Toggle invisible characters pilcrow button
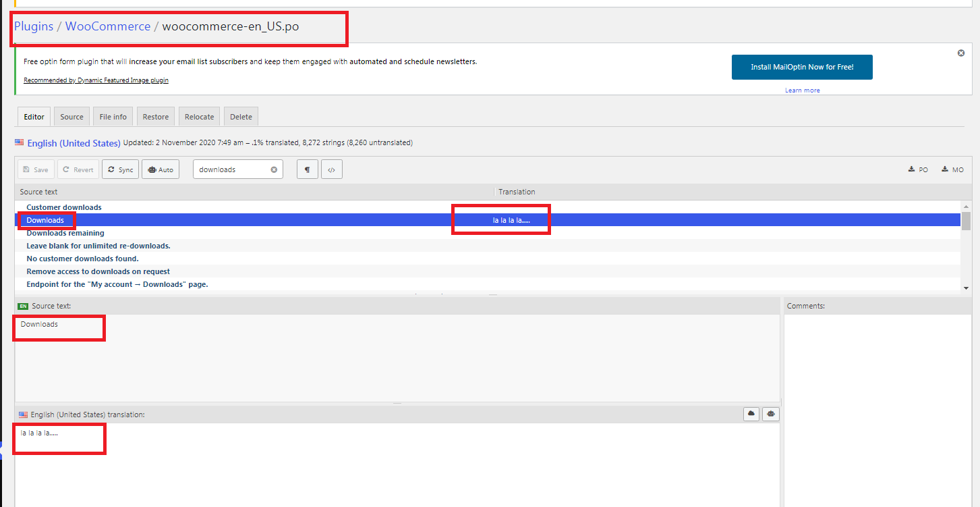980x507 pixels. [307, 169]
